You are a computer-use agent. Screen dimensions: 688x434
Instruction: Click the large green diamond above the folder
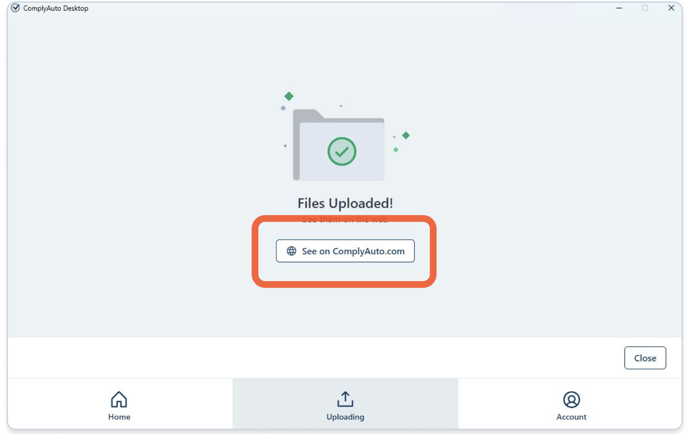[x=289, y=96]
